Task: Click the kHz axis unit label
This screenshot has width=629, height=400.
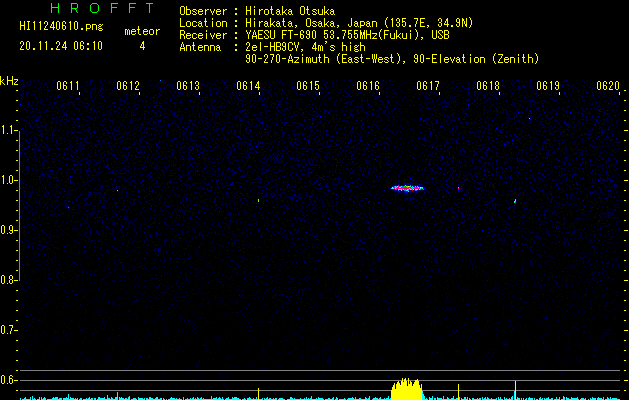Action: tap(9, 81)
